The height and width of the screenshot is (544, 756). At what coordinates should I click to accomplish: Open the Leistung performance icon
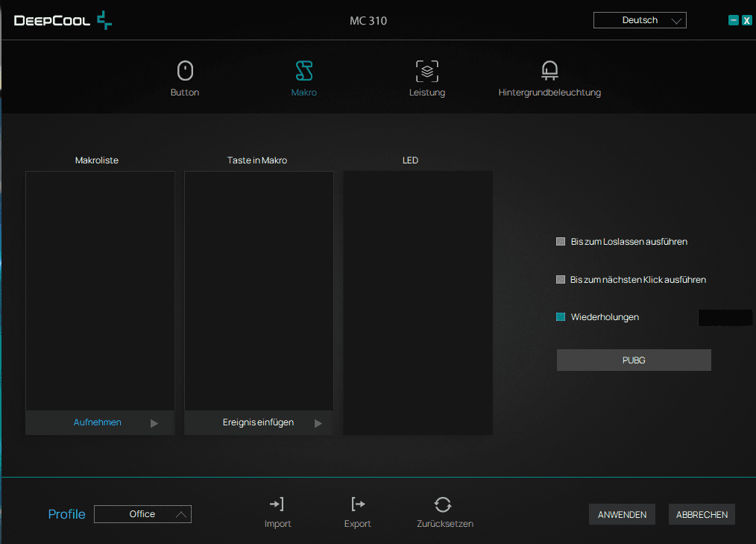(x=427, y=71)
